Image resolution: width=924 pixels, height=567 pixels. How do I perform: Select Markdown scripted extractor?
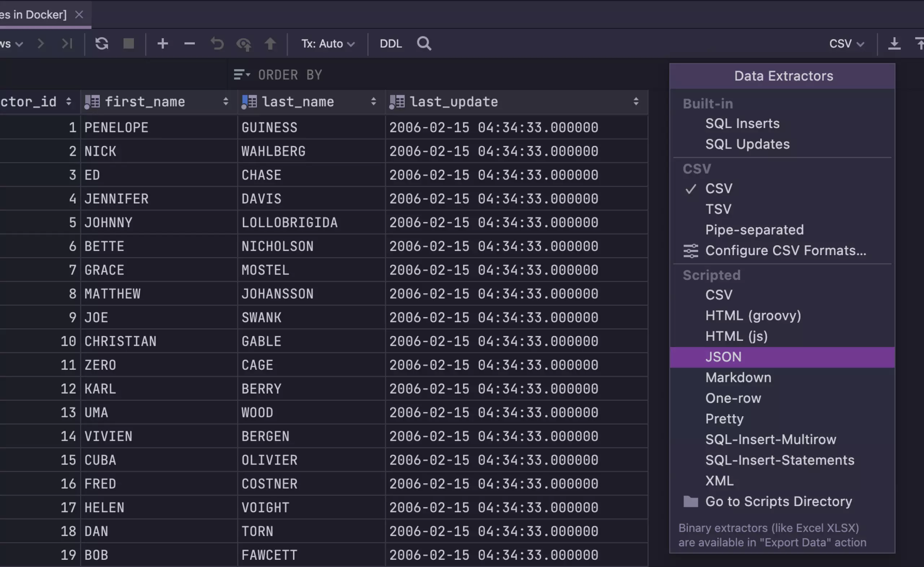point(738,377)
